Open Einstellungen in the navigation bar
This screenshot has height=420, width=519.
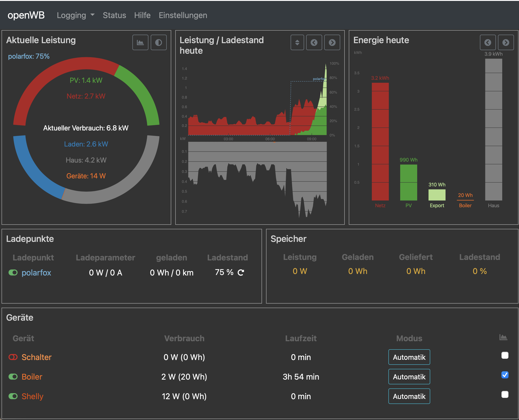(183, 15)
